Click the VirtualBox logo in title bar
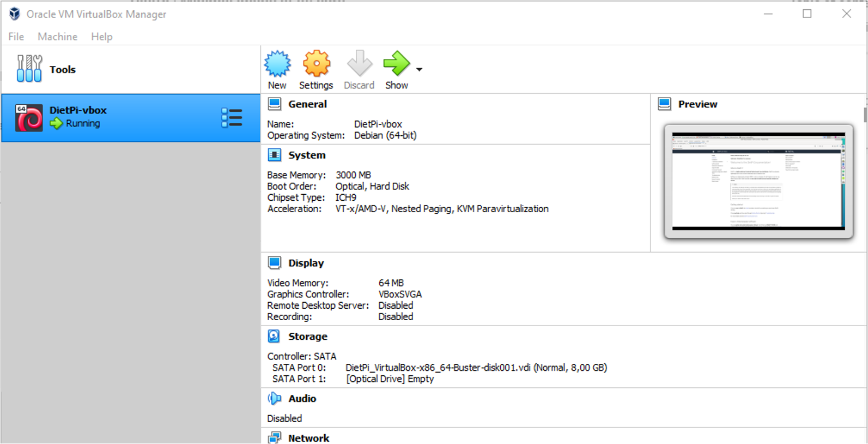 coord(15,14)
